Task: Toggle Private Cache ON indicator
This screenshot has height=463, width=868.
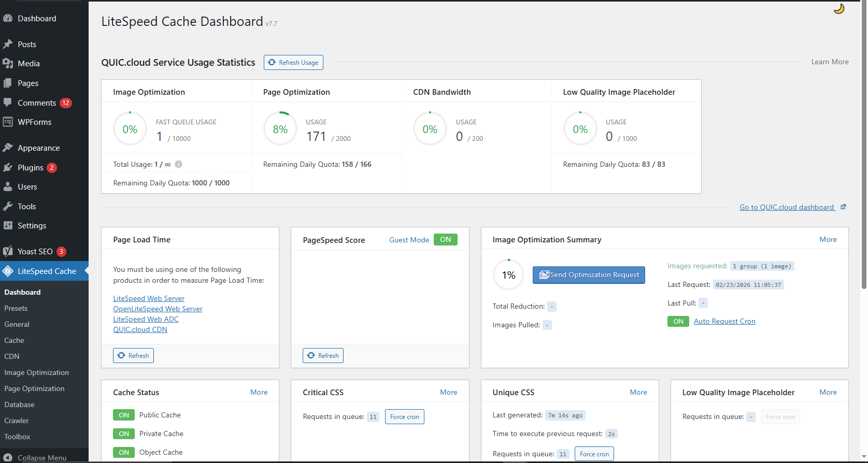Action: tap(124, 433)
